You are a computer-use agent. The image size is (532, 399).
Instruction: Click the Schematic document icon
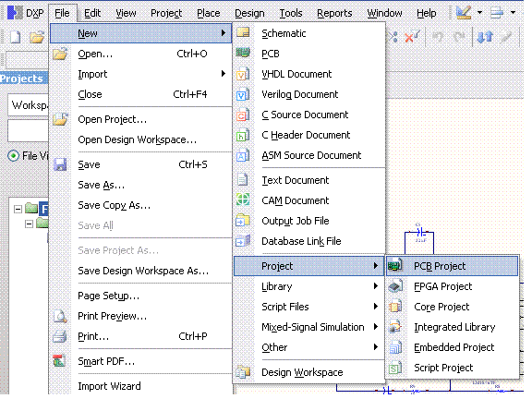(243, 32)
